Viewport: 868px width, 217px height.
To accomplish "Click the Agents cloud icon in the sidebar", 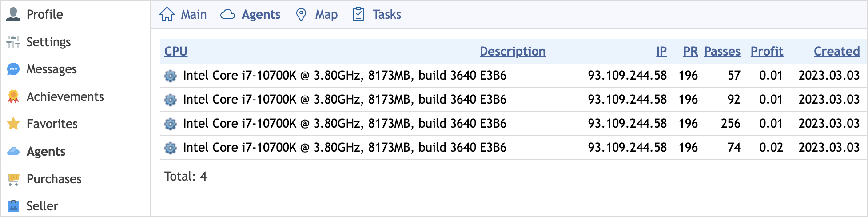I will [x=13, y=151].
